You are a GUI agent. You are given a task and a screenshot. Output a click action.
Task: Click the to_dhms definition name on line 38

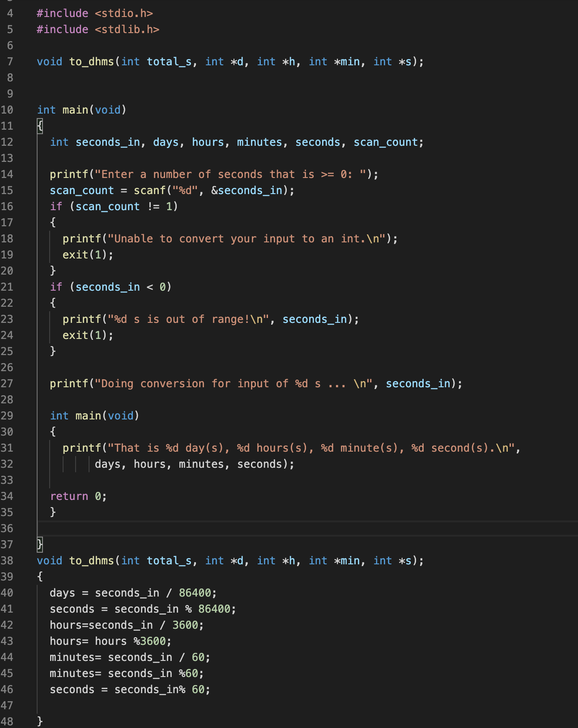click(92, 561)
